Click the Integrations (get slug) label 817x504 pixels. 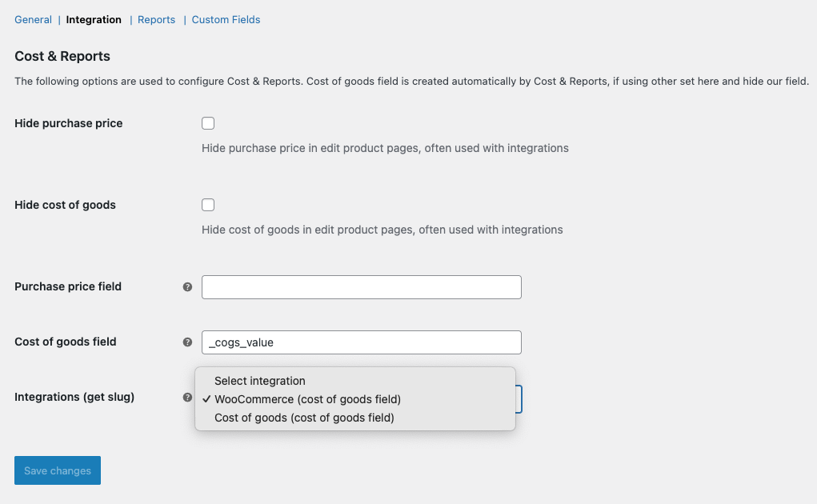74,397
